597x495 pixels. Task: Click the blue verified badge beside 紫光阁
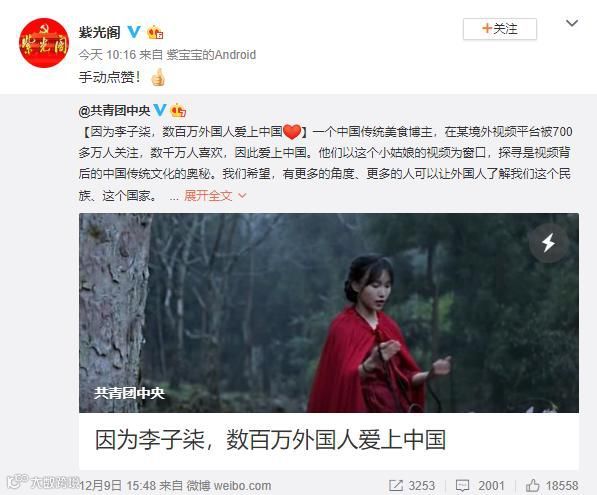133,32
